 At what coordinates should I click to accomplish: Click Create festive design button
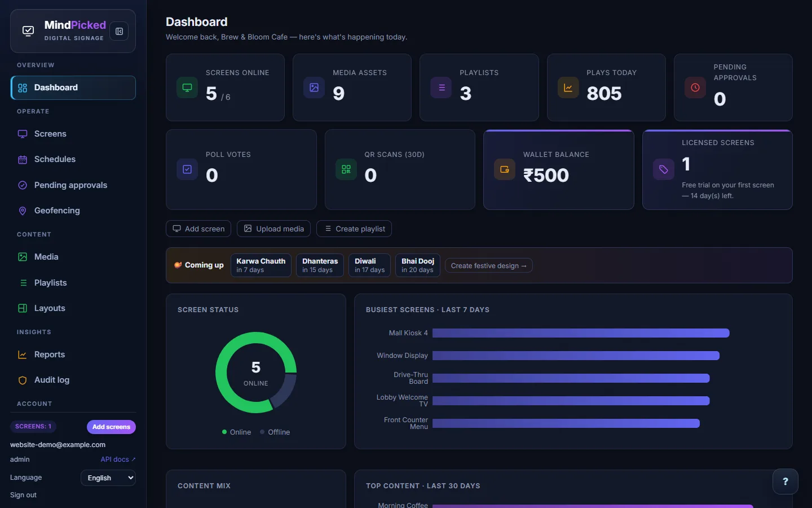(x=489, y=266)
